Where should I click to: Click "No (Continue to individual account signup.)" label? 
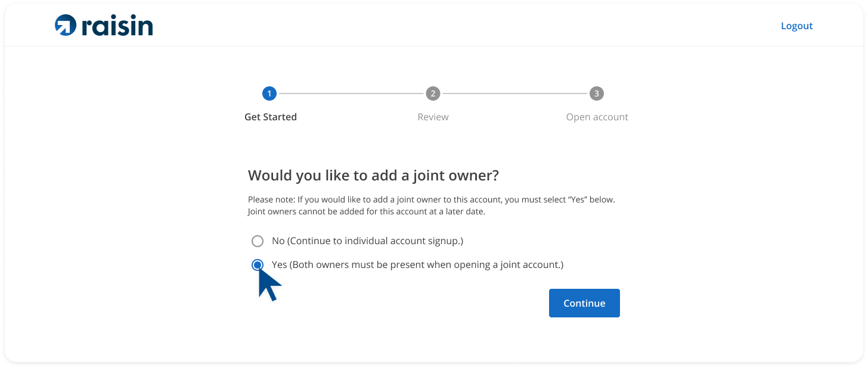(367, 241)
